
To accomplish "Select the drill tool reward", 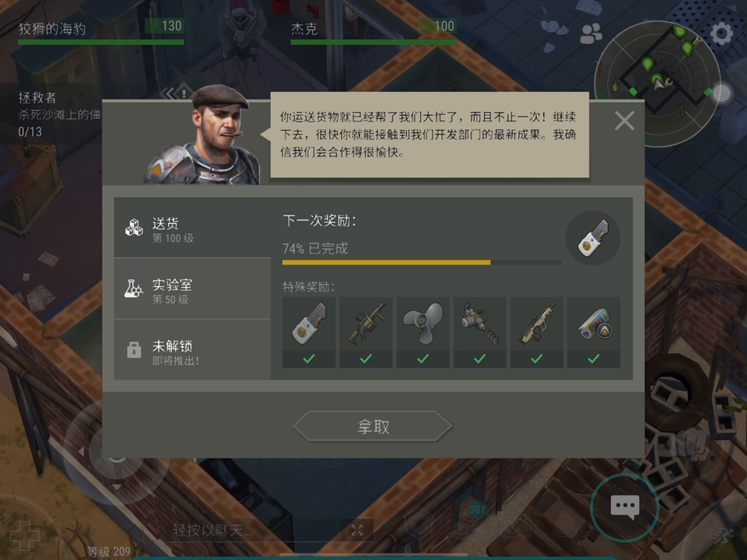I will 480,324.
